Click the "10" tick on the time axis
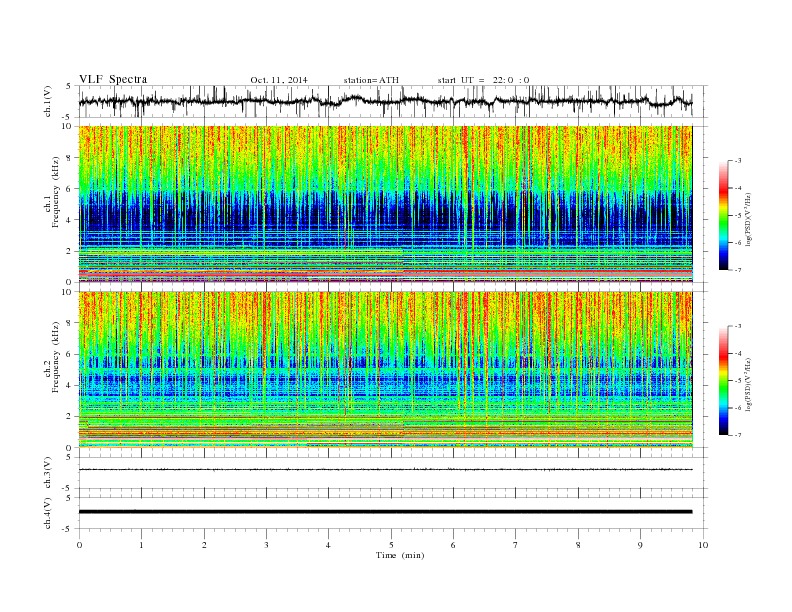Viewport: 792px width, 612px height. click(x=703, y=545)
